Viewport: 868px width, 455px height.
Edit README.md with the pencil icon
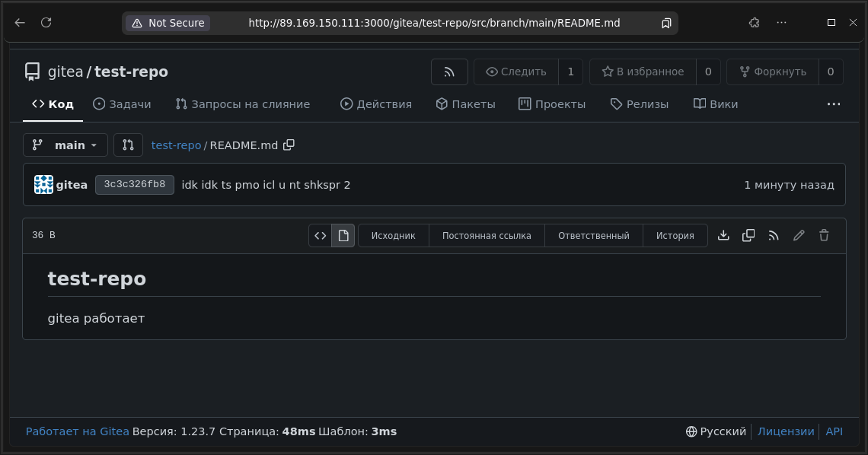[x=799, y=236]
